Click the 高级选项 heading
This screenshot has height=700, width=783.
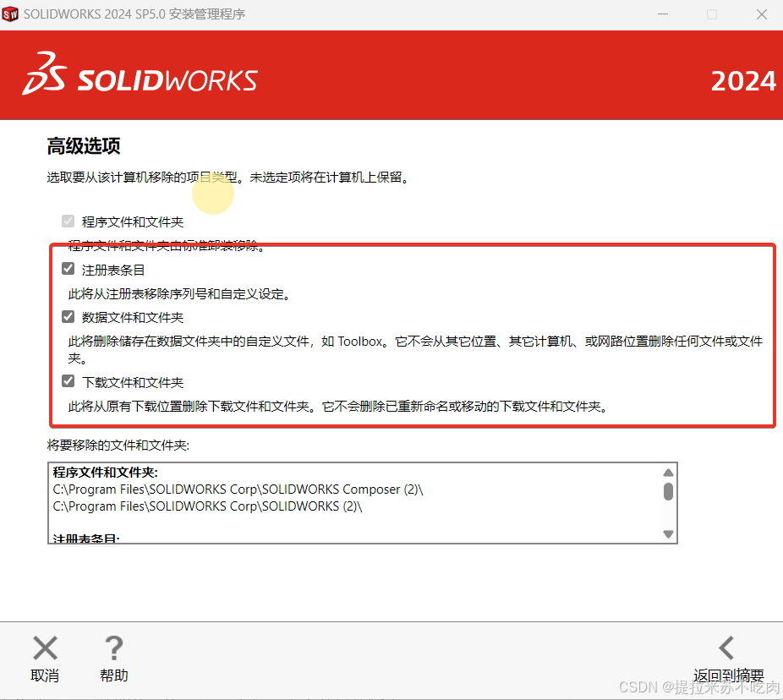pyautogui.click(x=84, y=146)
